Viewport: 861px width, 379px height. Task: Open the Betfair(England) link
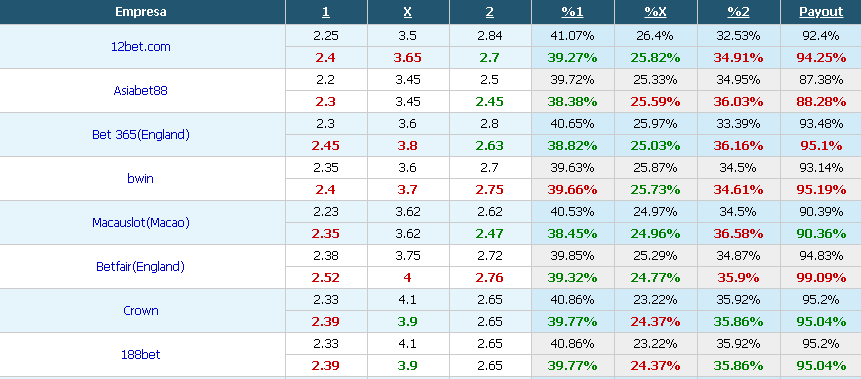pos(141,266)
